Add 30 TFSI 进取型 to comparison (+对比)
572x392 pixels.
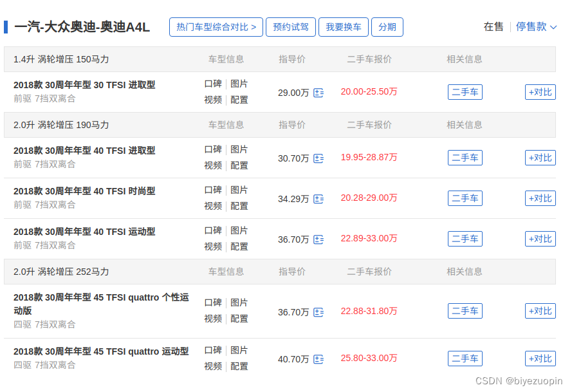540,92
